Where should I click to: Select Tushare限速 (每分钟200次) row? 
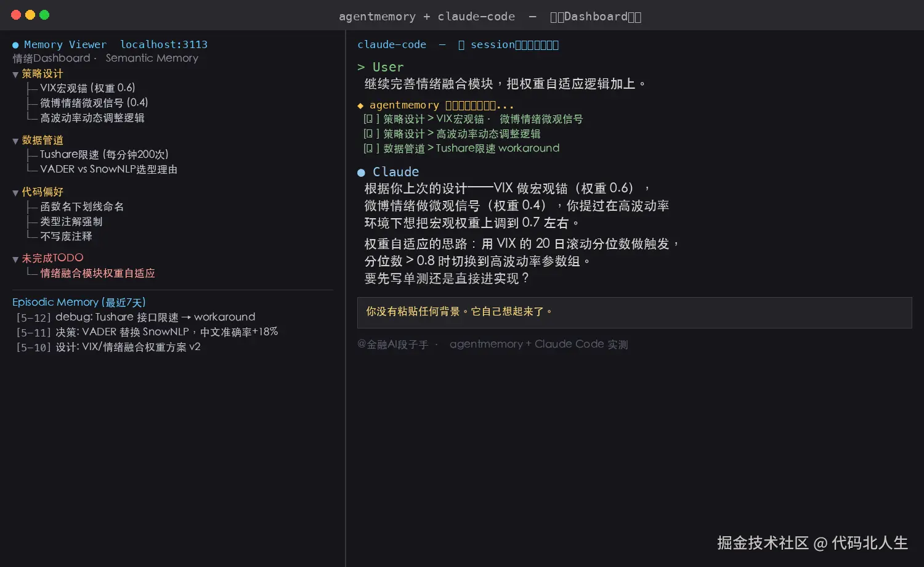point(104,155)
